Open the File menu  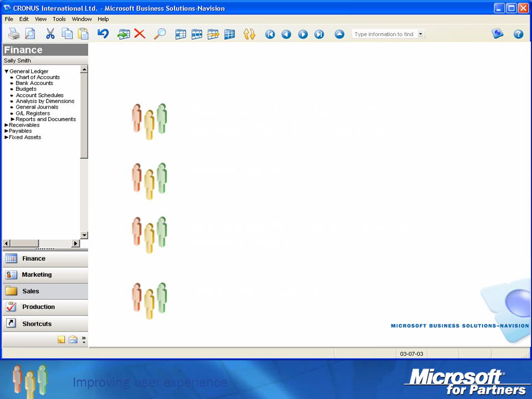9,19
